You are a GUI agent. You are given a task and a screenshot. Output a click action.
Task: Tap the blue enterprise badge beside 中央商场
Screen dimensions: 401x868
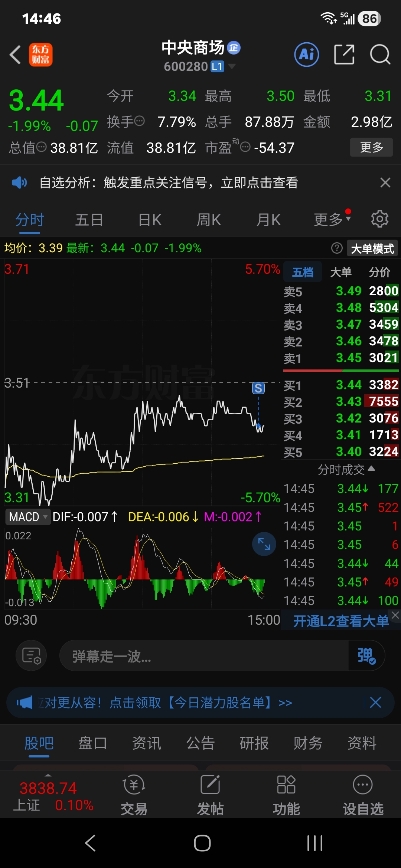(234, 47)
